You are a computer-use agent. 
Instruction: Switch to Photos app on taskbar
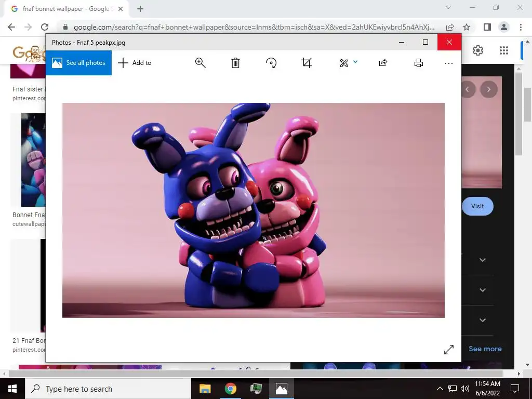coord(282,389)
